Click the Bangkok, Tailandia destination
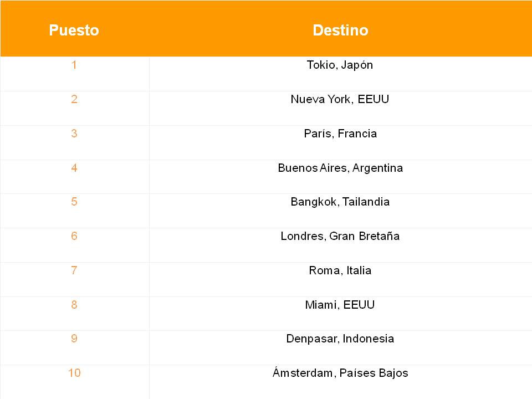Screen dimensions: 532x399 pyautogui.click(x=340, y=202)
